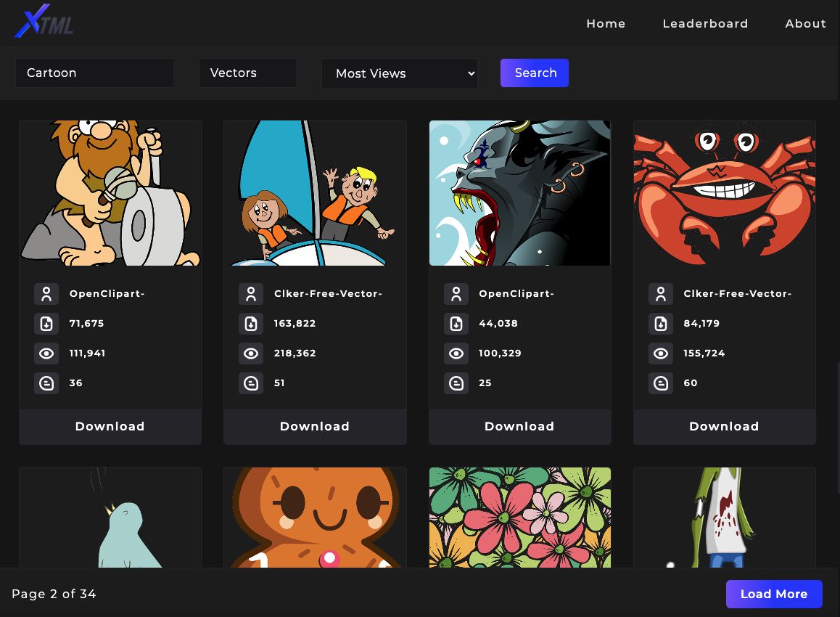Screen dimensions: 840x617
Task: Open the gingerbread man thumbnail
Action: [315, 518]
